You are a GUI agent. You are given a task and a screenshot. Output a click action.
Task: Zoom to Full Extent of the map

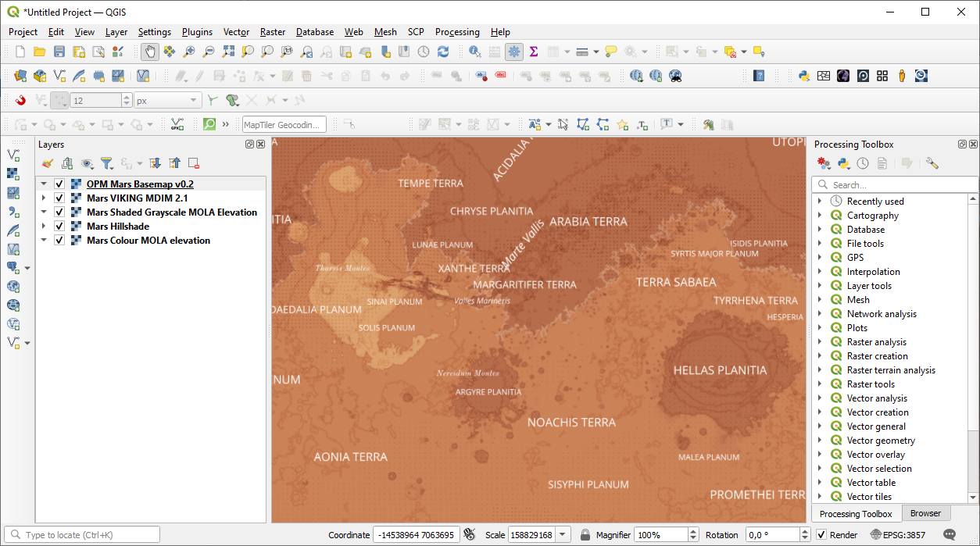[x=227, y=52]
